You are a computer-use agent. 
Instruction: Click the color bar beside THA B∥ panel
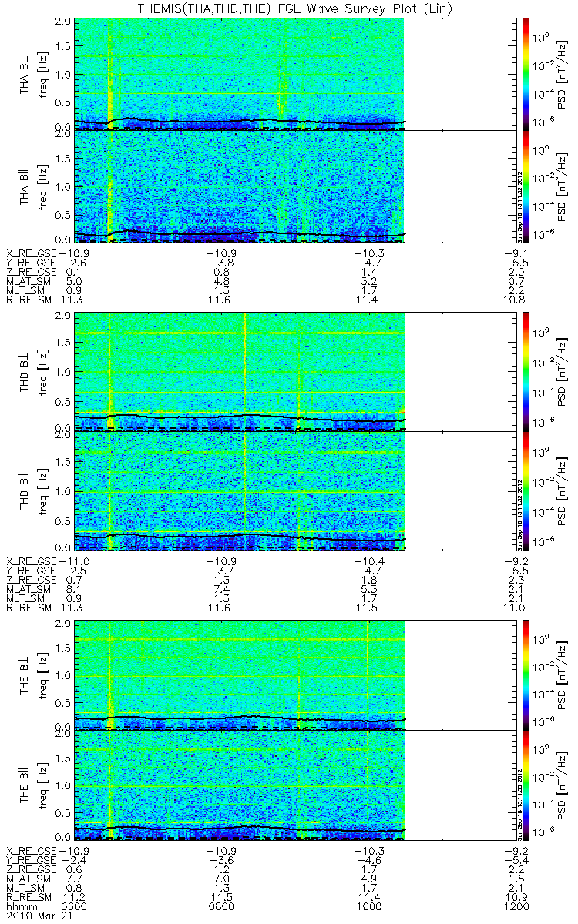[526, 186]
